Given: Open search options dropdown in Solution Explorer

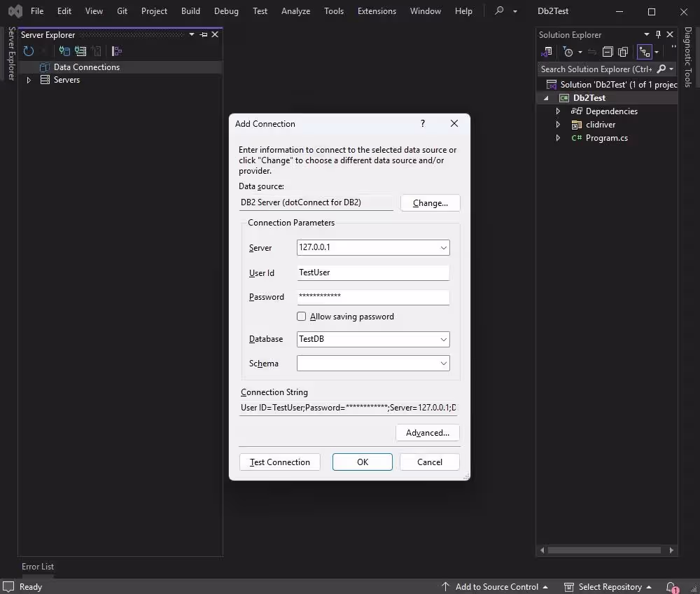Looking at the screenshot, I should [671, 69].
